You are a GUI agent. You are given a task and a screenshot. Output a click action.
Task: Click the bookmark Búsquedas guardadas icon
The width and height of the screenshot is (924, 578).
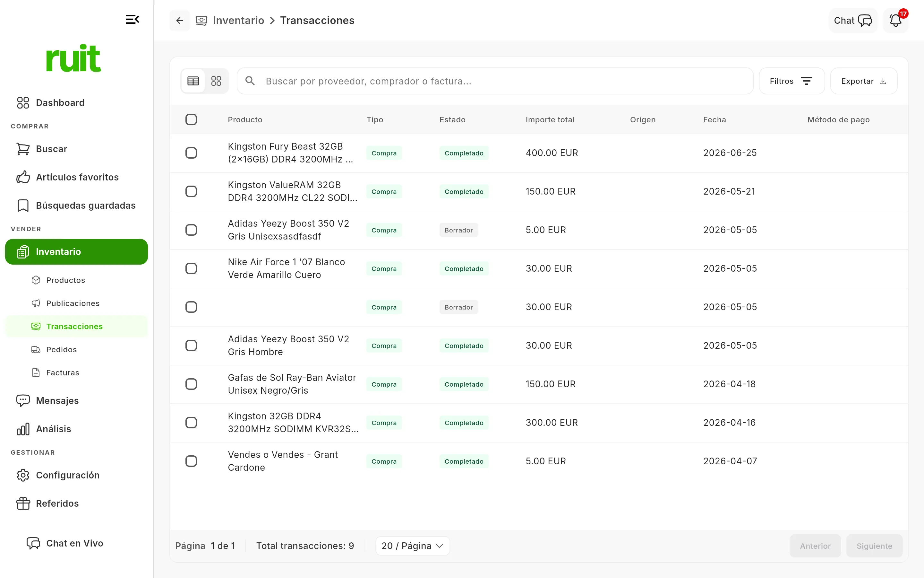click(x=23, y=205)
